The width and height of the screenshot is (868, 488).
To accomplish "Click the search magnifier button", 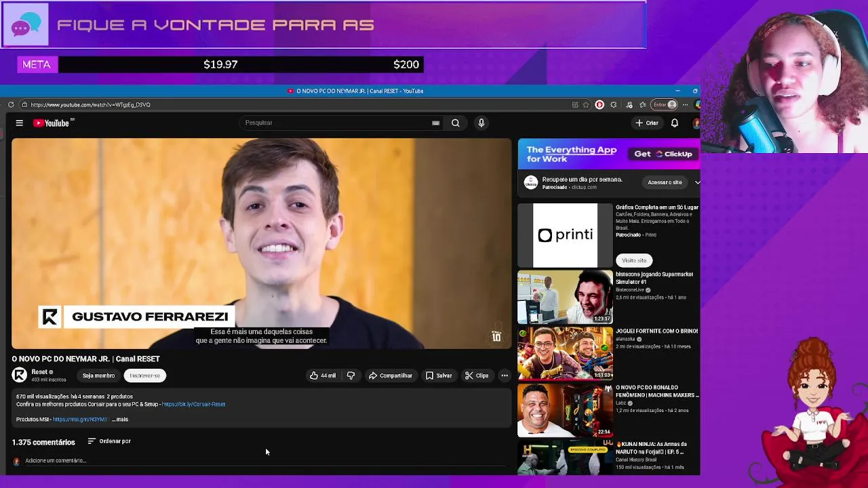I will [x=456, y=123].
